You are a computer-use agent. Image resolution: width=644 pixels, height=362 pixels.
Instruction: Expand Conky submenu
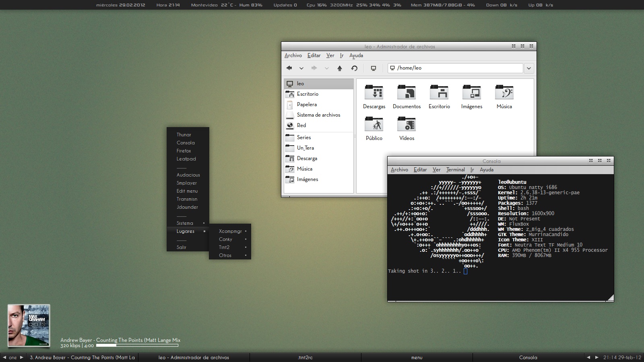pos(230,239)
